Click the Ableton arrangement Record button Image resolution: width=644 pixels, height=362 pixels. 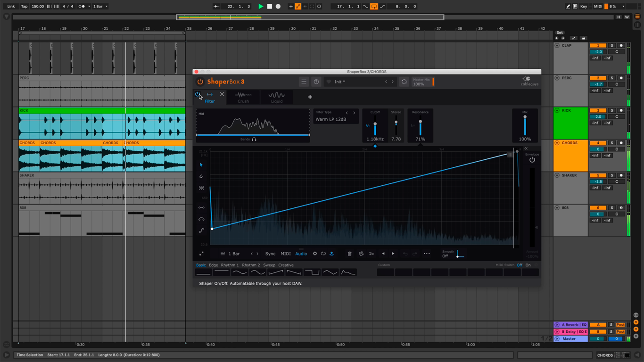(278, 7)
